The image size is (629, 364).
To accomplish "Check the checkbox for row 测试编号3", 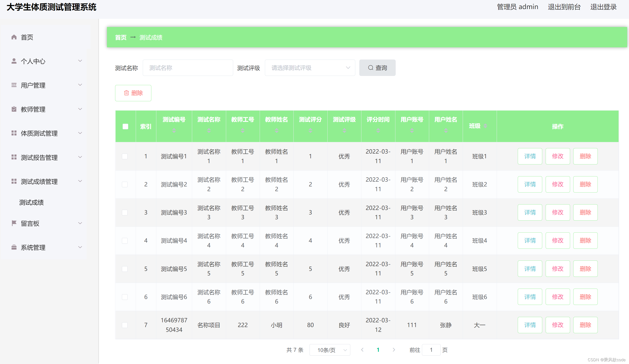I will point(125,212).
